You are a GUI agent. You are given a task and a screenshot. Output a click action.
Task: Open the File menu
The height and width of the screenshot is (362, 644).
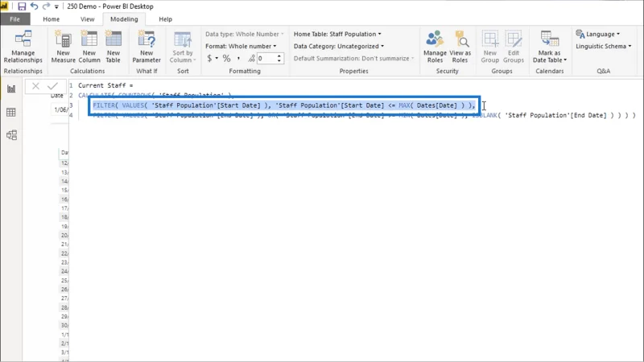[14, 19]
